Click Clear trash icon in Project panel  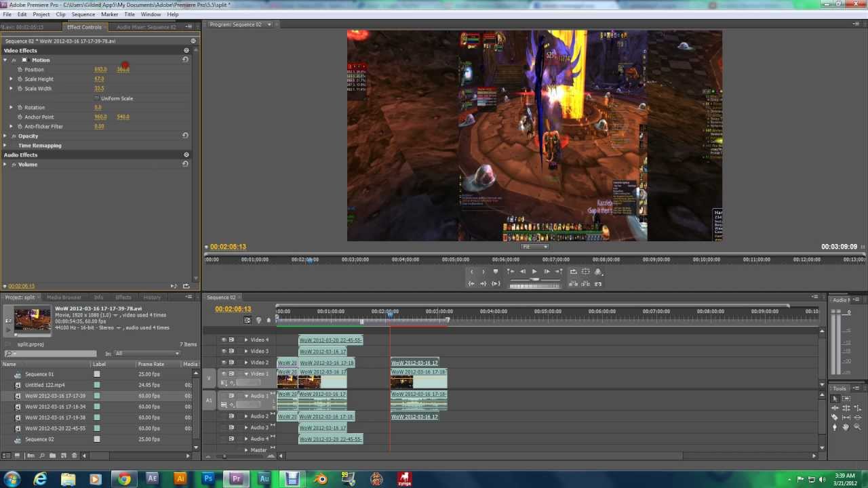73,455
